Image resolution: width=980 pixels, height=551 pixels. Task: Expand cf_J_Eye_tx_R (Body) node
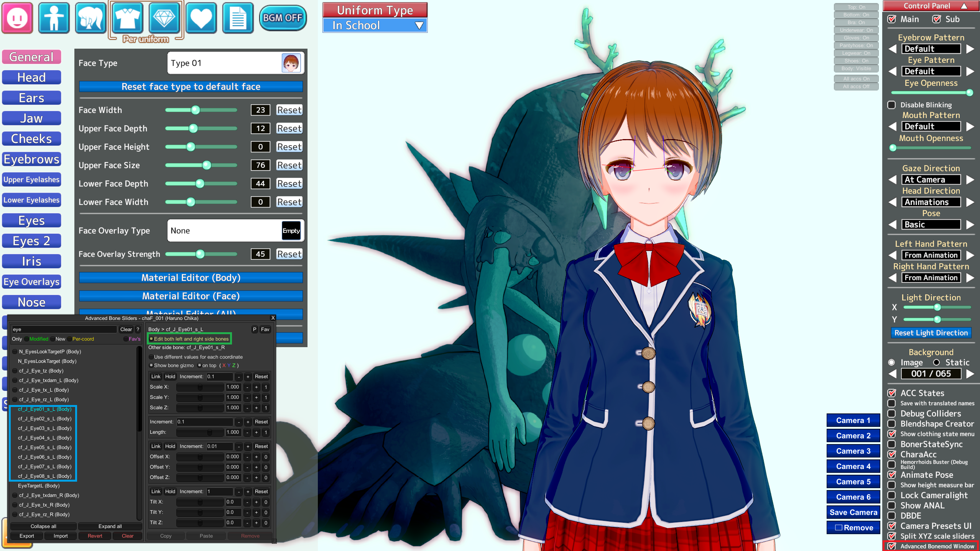click(15, 505)
